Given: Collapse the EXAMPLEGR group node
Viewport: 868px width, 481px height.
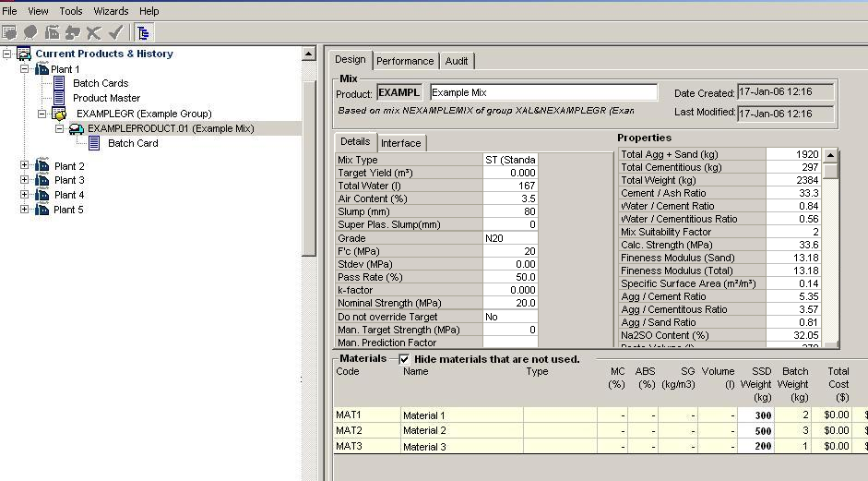Looking at the screenshot, I should [x=42, y=114].
